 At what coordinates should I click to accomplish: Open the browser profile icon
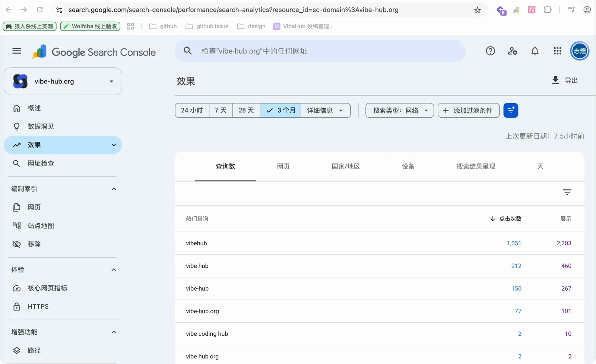point(587,10)
